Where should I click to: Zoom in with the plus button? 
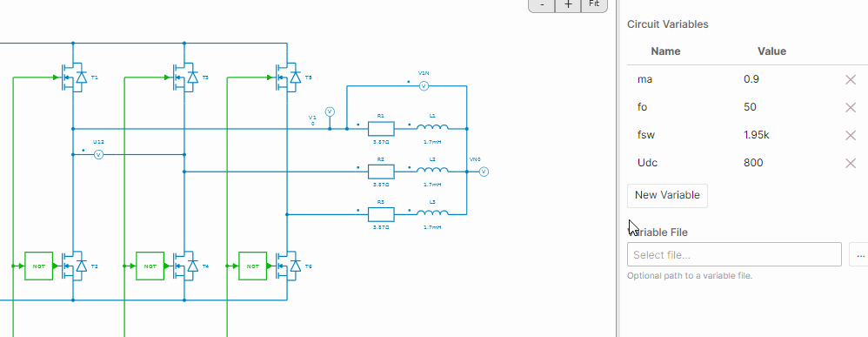568,4
